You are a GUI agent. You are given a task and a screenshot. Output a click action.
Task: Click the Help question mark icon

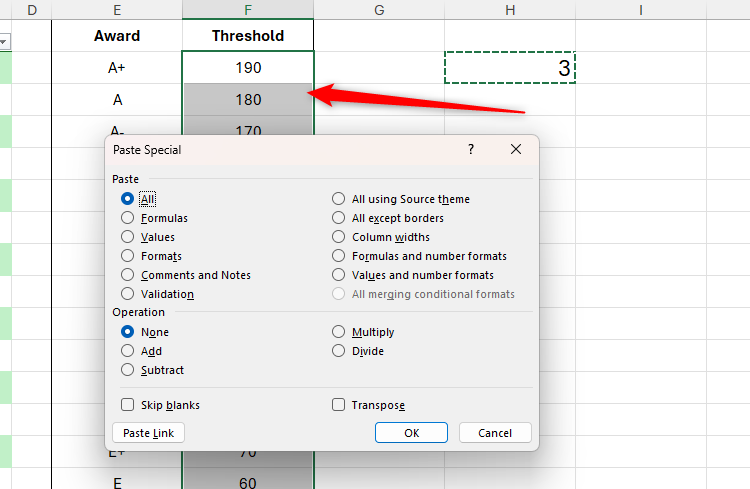471,149
